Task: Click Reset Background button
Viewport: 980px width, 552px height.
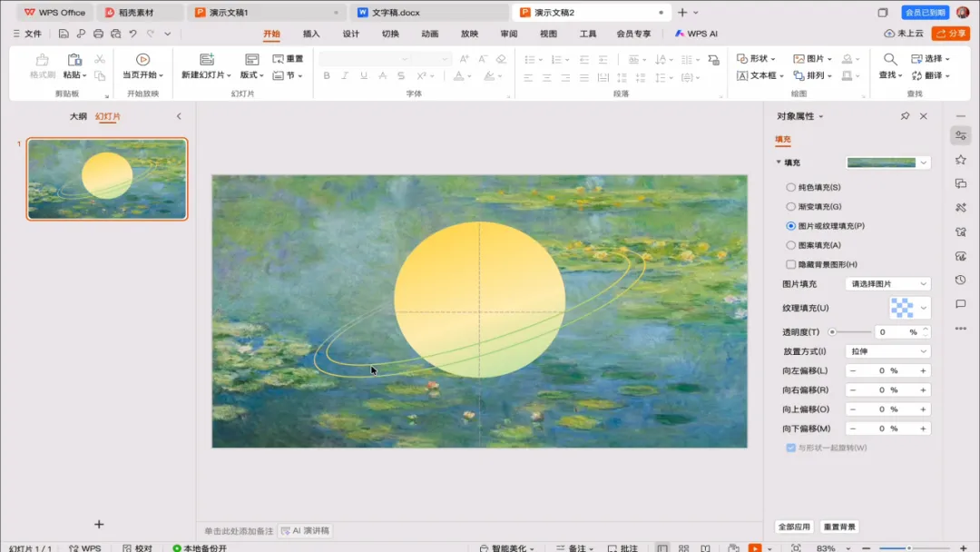Action: pos(838,527)
